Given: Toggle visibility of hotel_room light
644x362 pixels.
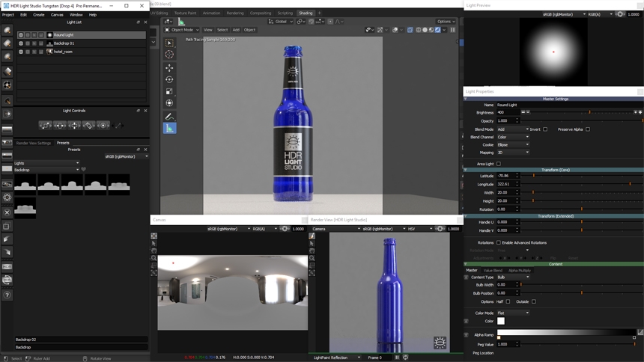Looking at the screenshot, I should tap(20, 52).
